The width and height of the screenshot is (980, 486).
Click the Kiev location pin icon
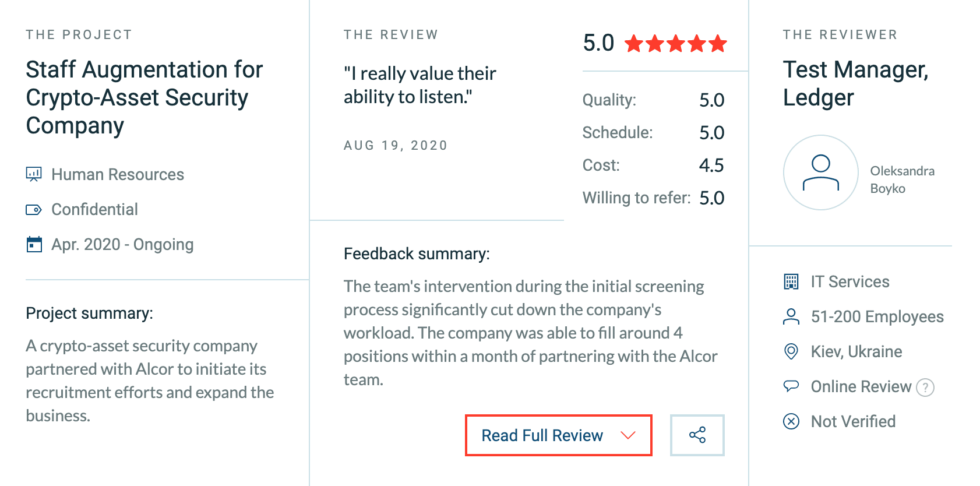point(791,351)
